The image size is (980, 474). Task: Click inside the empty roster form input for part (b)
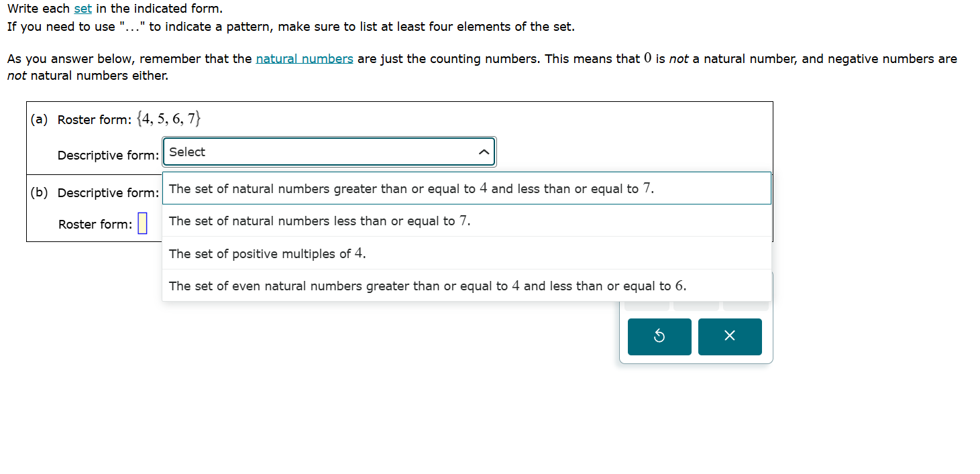coord(142,223)
